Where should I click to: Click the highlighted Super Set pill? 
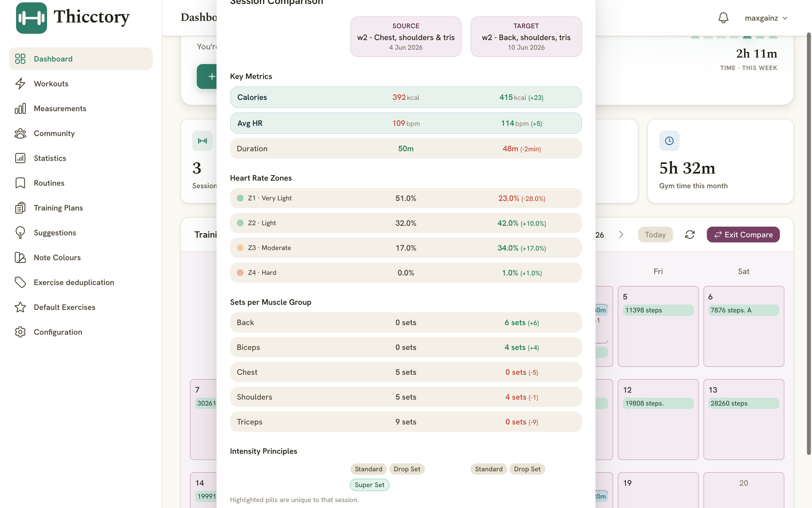point(369,485)
